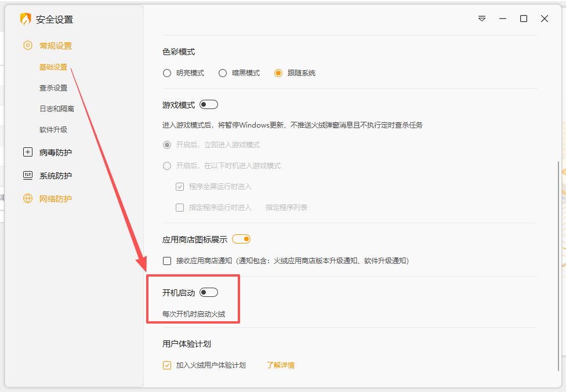
Task: Click the 病毒防护 plus icon
Action: [27, 153]
